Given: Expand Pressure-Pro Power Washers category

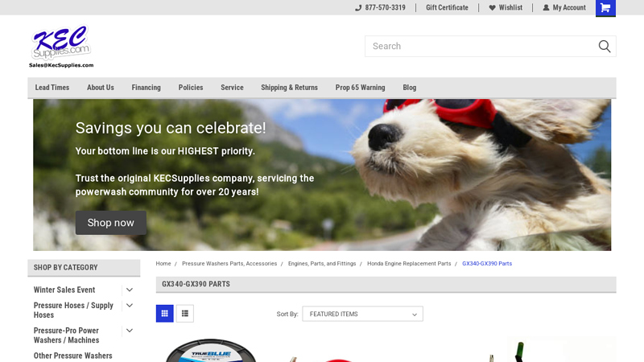Looking at the screenshot, I should click(129, 331).
